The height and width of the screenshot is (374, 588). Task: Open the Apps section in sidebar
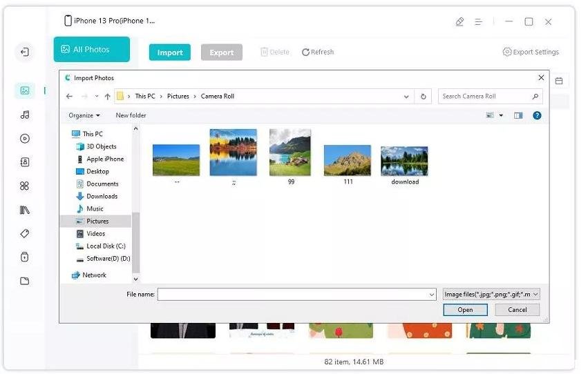(x=25, y=186)
